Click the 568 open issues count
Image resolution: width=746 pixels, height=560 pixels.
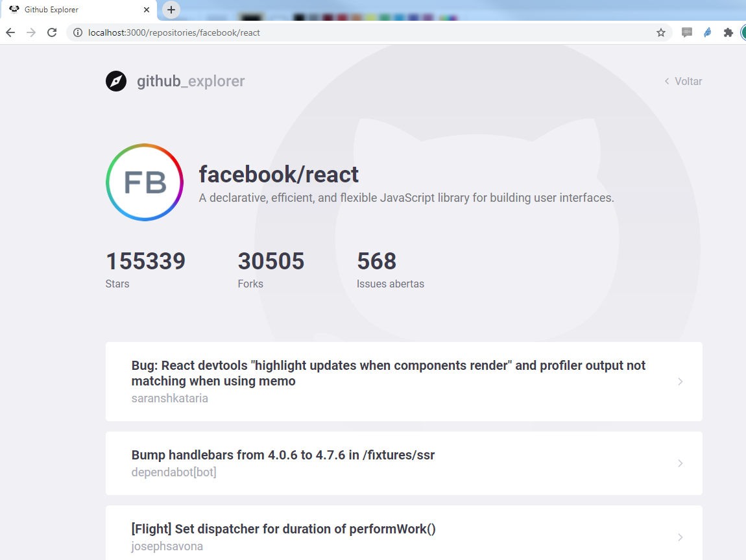click(x=376, y=262)
